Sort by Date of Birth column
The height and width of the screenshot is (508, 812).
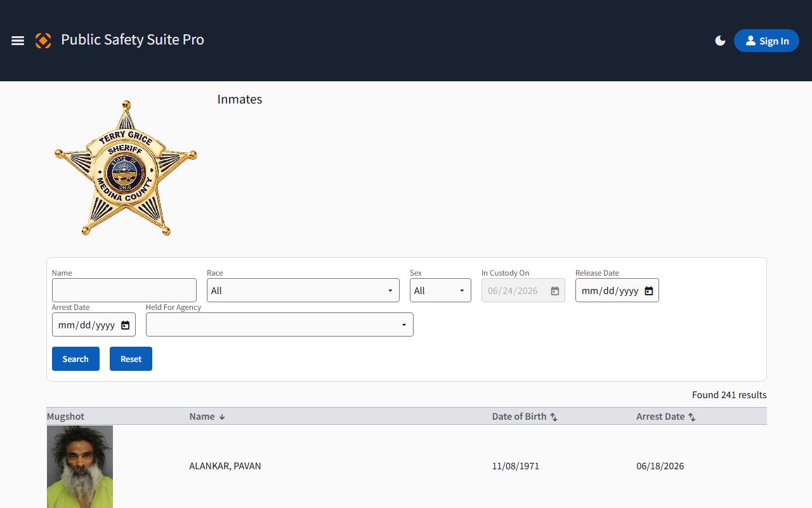coord(525,417)
